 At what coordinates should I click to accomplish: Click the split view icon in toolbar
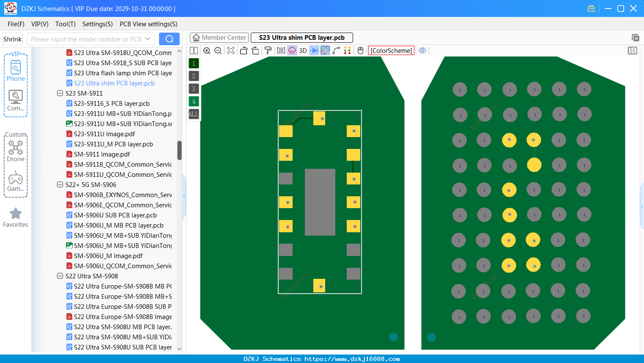194,51
